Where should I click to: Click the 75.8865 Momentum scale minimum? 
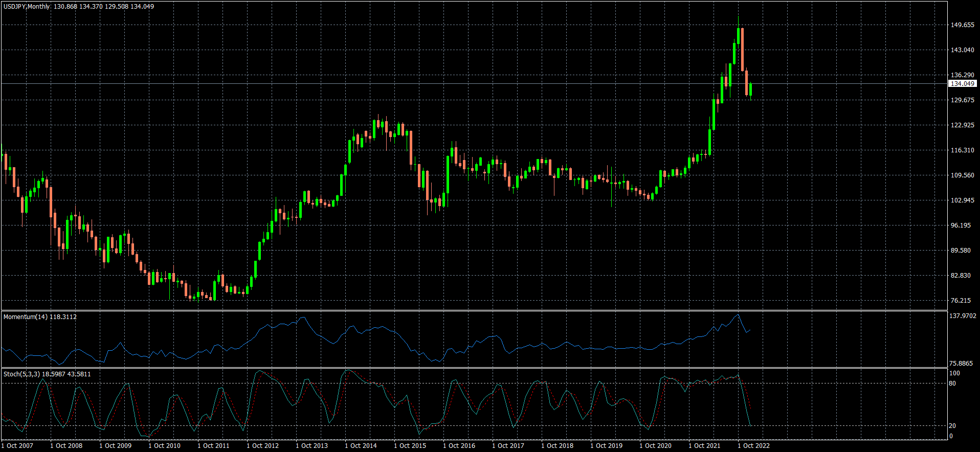click(962, 364)
